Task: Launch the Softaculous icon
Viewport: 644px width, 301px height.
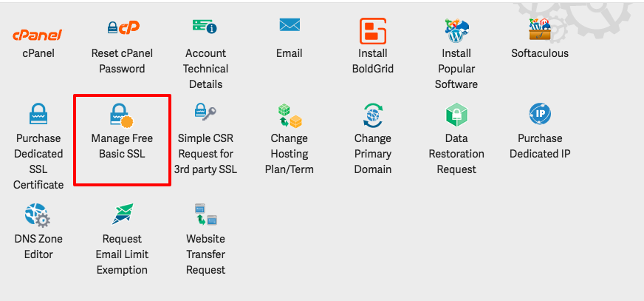Action: click(540, 29)
